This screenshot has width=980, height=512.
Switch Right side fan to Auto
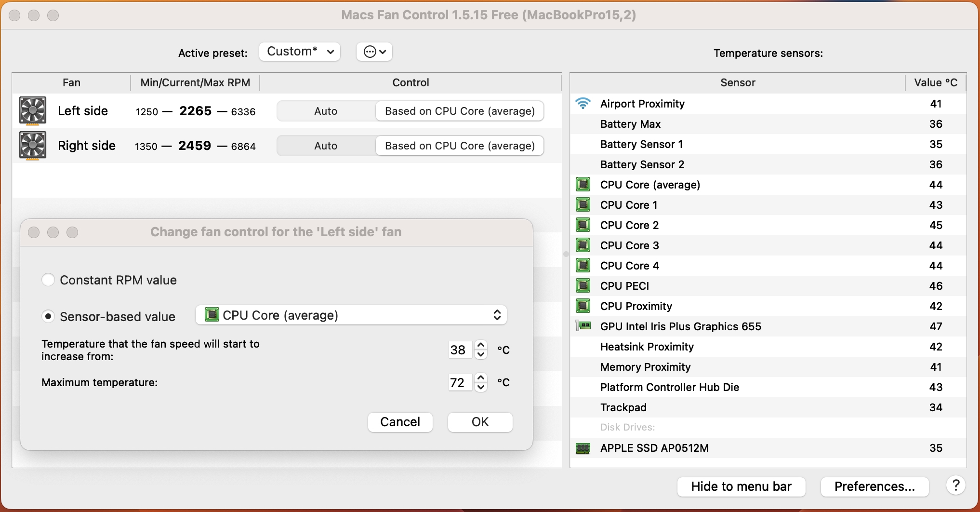326,146
